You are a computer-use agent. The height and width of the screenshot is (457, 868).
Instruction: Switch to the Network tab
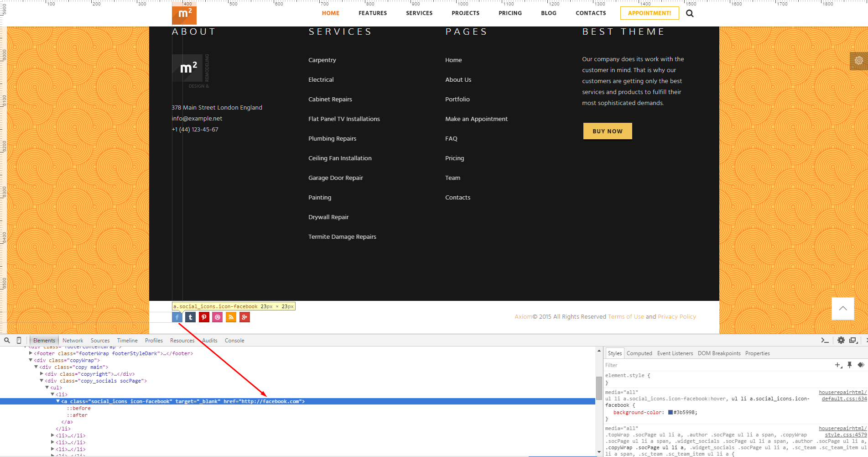(73, 341)
